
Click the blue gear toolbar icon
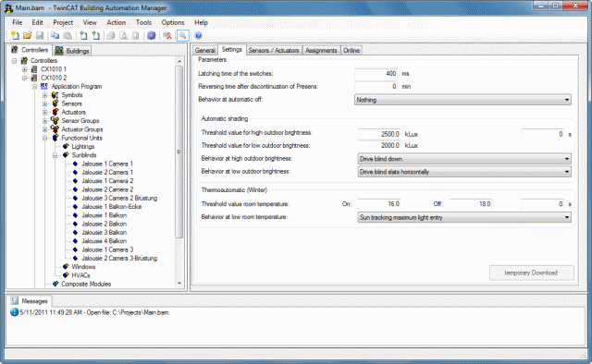(152, 35)
